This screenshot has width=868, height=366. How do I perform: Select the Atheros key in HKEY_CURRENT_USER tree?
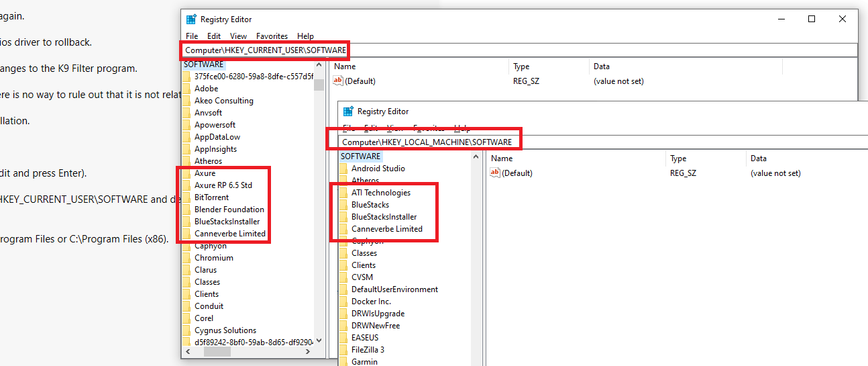pyautogui.click(x=208, y=161)
